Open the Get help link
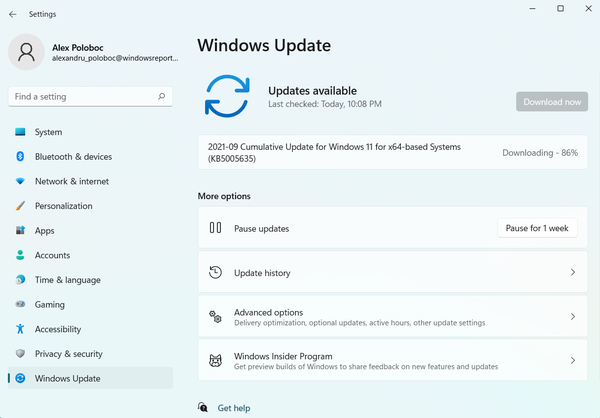The width and height of the screenshot is (600, 418). point(233,408)
